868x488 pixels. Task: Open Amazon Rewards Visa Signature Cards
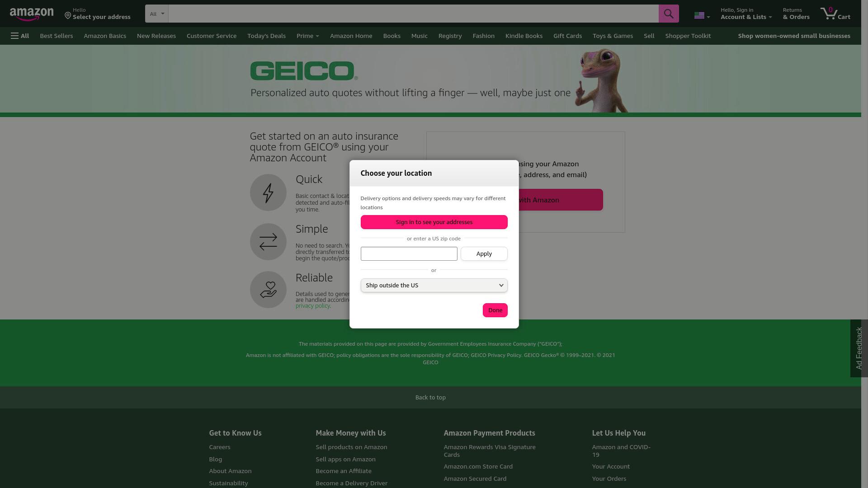click(x=490, y=450)
